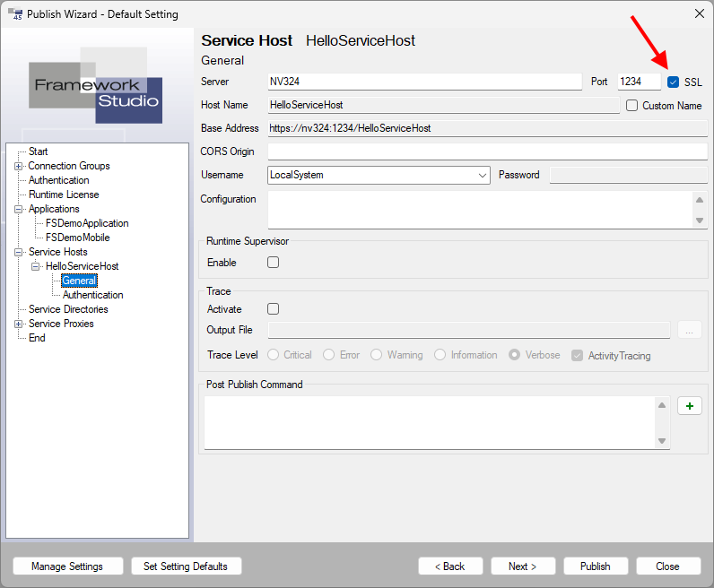Click Post Publish Command scroll-up arrow
Viewport: 714px width, 588px height.
pyautogui.click(x=662, y=406)
